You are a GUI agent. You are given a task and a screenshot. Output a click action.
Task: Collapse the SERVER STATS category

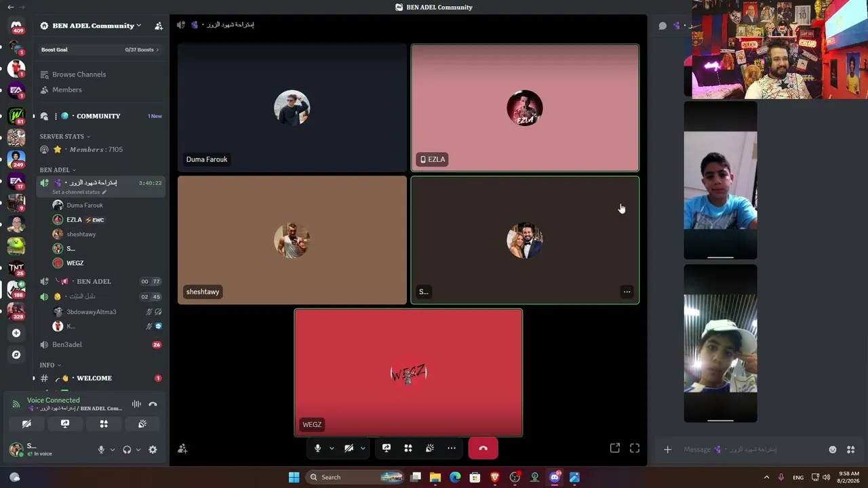point(64,136)
